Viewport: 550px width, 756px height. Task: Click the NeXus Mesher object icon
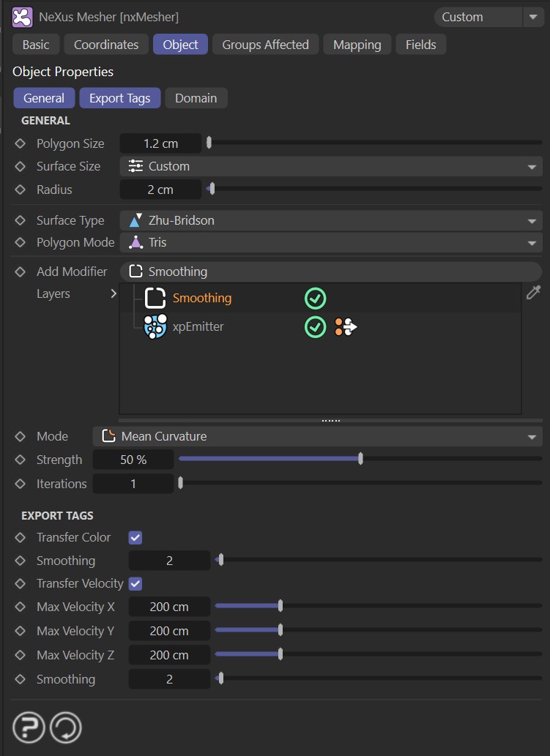tap(23, 16)
